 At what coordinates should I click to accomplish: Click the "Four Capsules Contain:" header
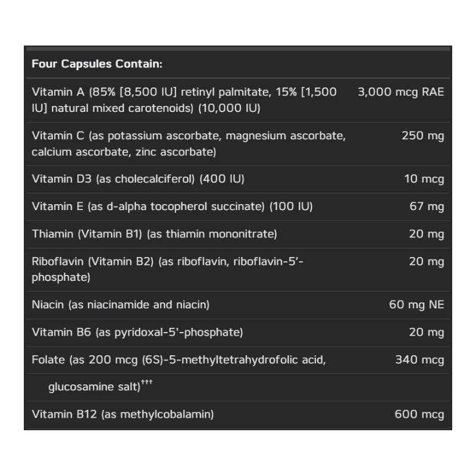point(97,64)
